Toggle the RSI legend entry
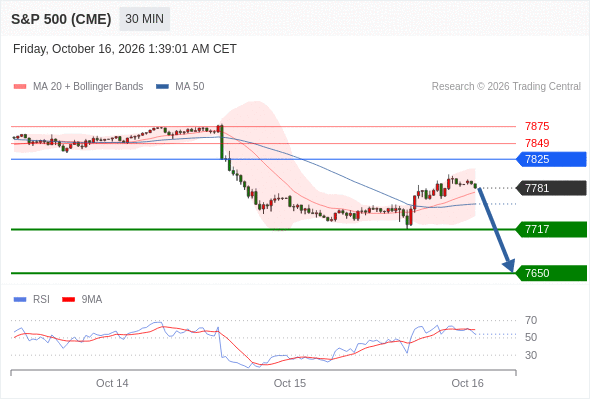The height and width of the screenshot is (400, 590). (32, 300)
